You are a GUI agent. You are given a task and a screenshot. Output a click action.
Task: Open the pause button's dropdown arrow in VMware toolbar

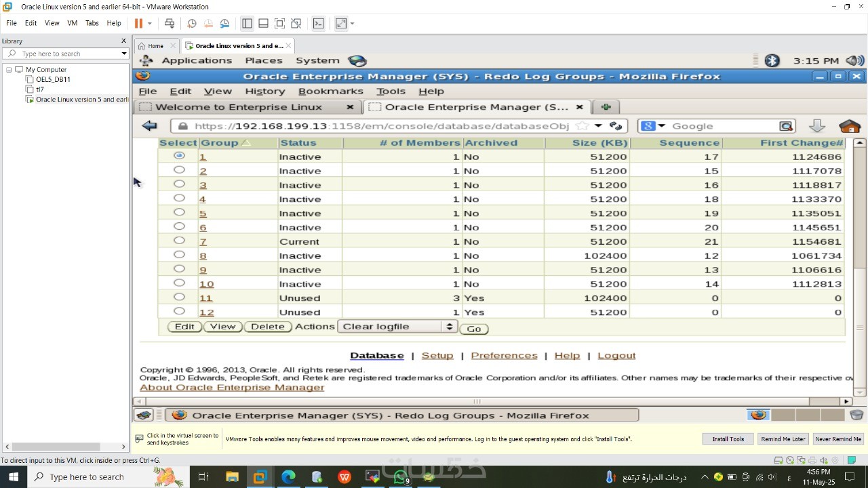(150, 23)
